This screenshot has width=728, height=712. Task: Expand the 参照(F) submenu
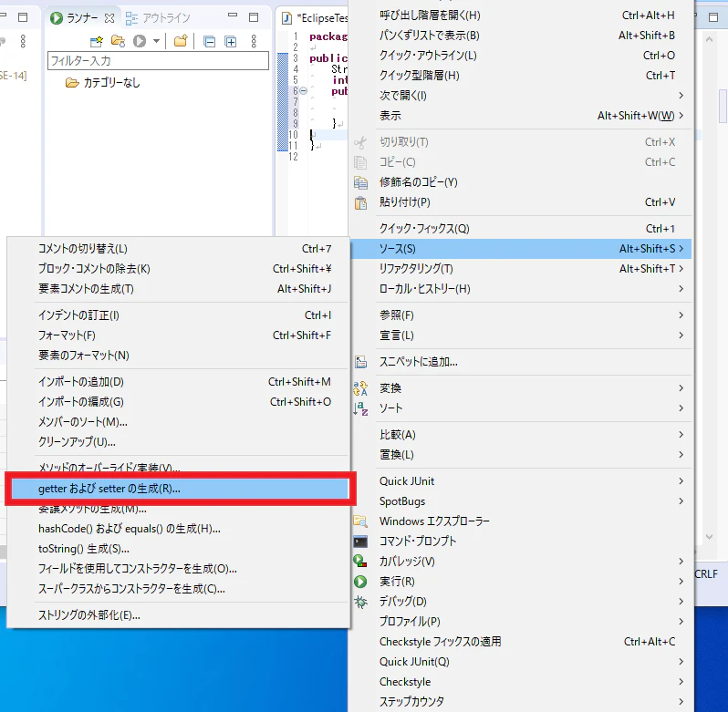tap(521, 315)
